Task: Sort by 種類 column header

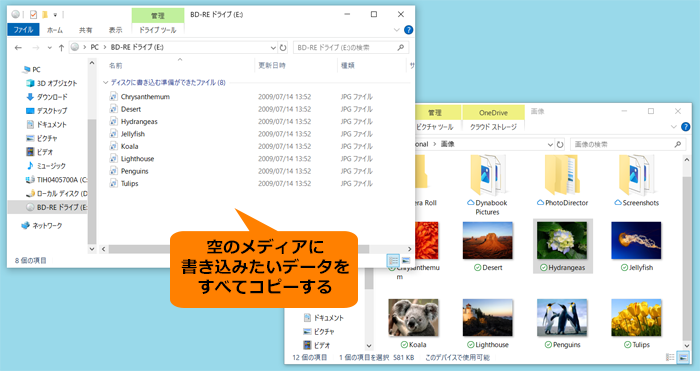Action: click(348, 66)
